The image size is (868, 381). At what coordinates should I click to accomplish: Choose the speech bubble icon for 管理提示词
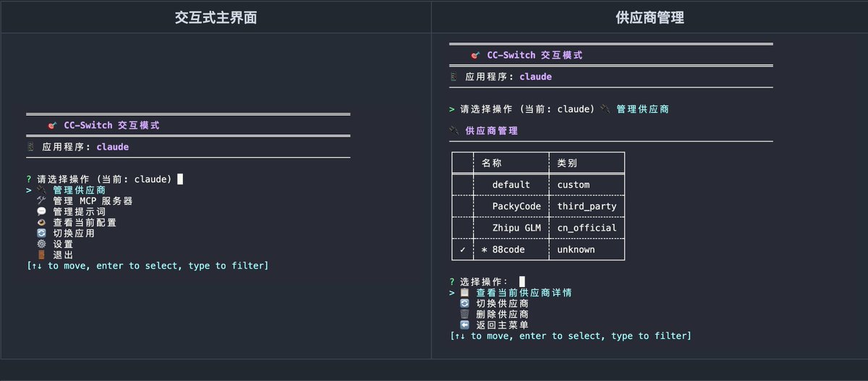click(41, 211)
